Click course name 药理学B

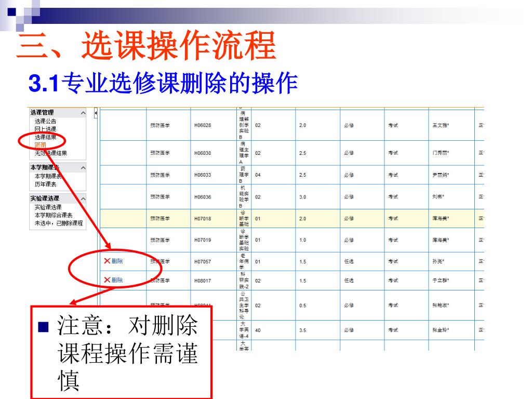click(244, 175)
